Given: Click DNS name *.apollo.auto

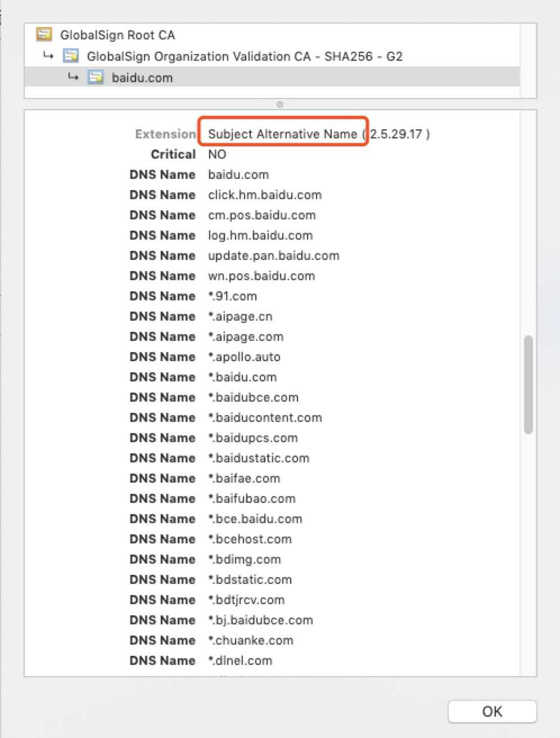Looking at the screenshot, I should click(x=245, y=357).
